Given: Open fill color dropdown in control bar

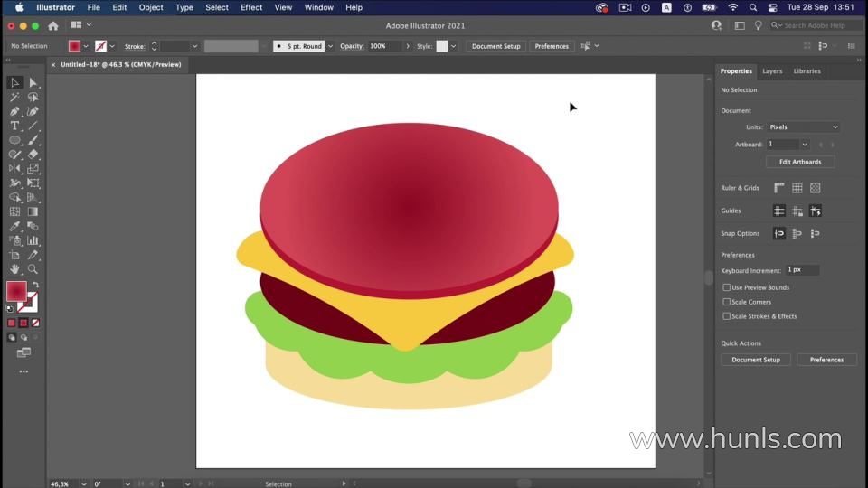Looking at the screenshot, I should click(x=86, y=46).
